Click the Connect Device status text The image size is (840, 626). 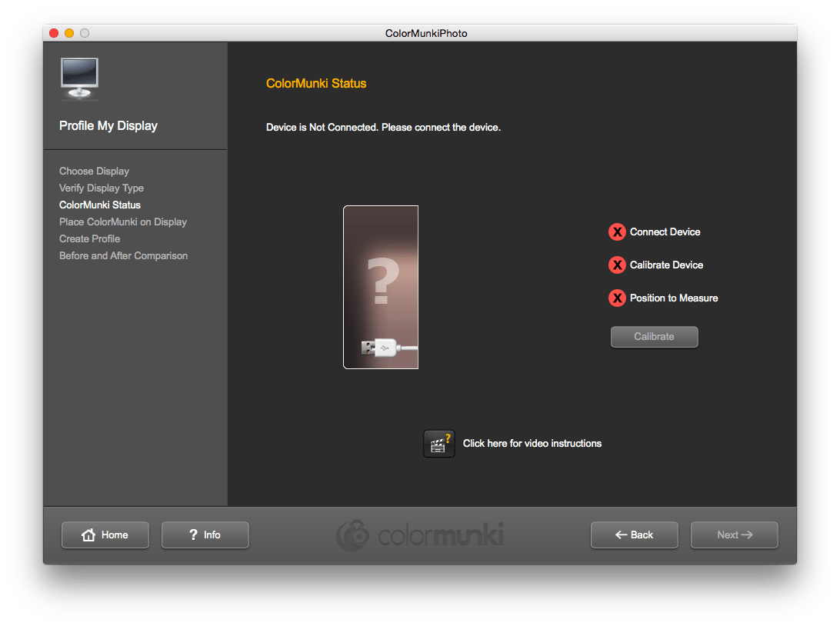point(665,232)
